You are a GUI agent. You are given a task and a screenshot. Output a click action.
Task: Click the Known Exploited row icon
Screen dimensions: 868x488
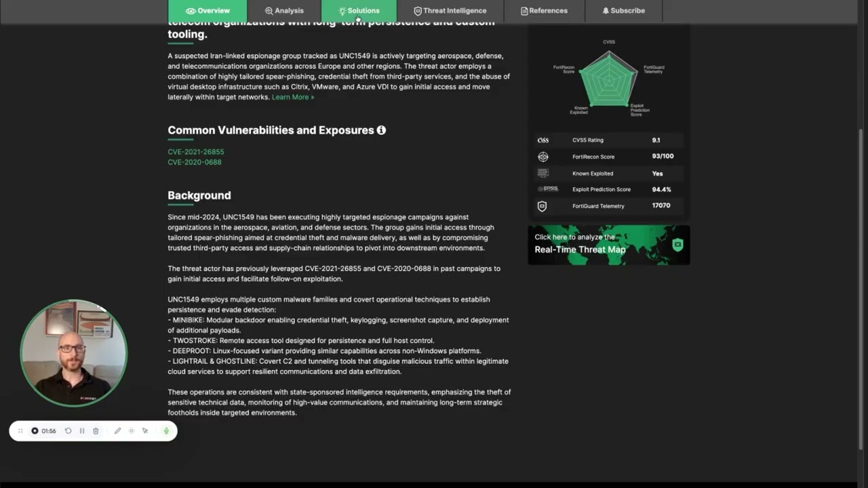(543, 174)
